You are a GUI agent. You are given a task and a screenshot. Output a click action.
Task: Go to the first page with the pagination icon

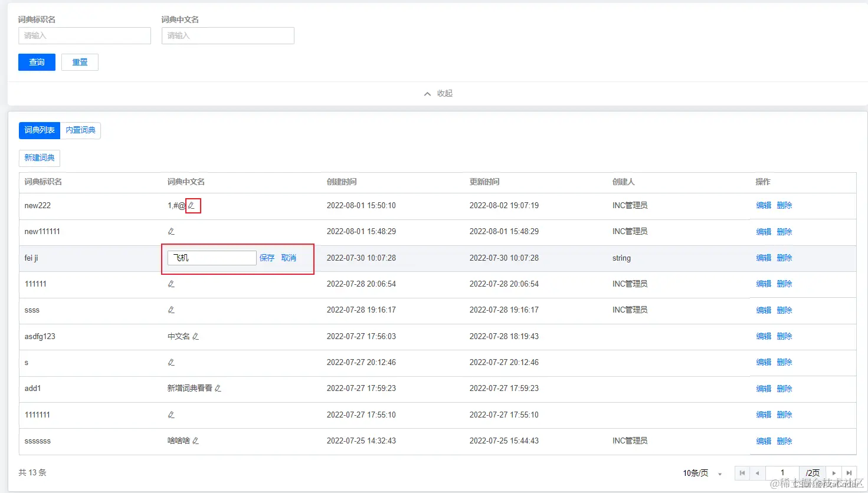coord(742,473)
